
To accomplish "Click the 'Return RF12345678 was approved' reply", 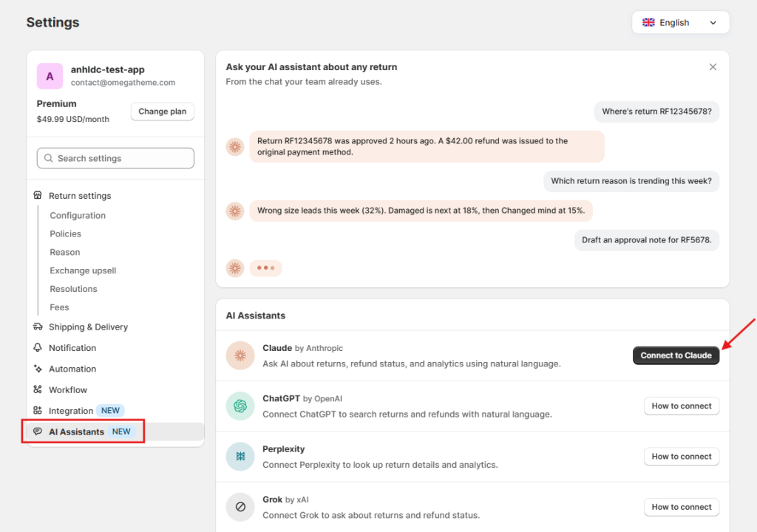I will [427, 146].
